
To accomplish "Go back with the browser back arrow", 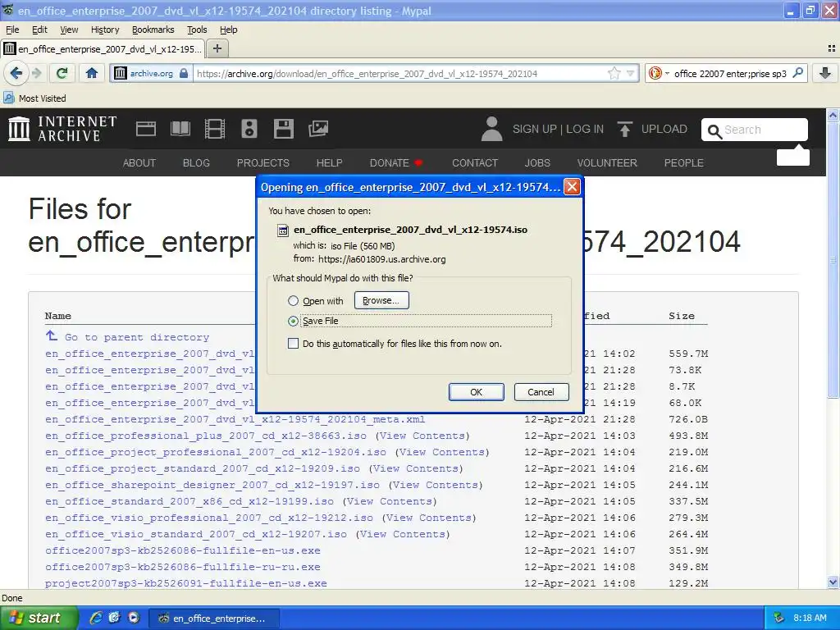I will coord(16,73).
